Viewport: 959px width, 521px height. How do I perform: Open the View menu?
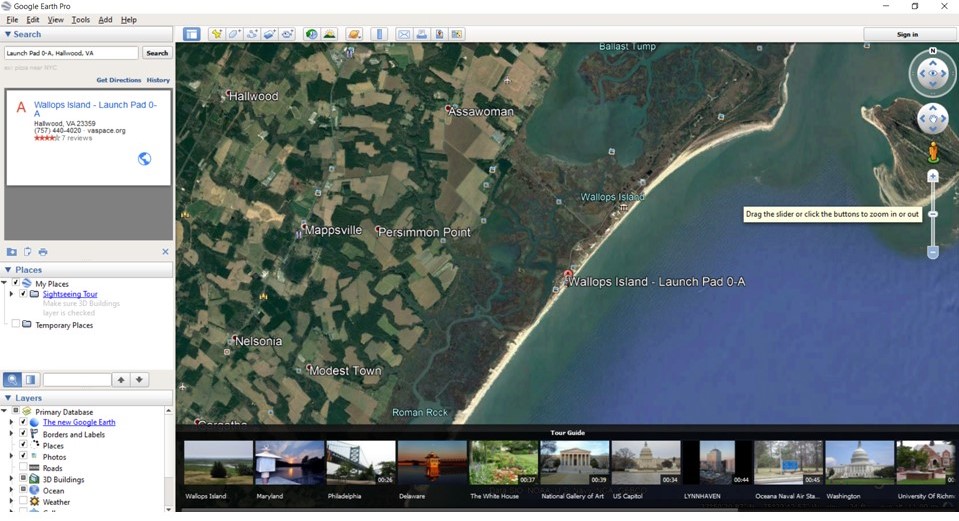point(56,20)
